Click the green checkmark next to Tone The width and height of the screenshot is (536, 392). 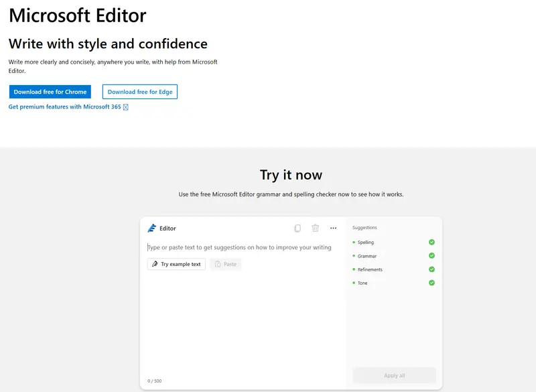431,283
